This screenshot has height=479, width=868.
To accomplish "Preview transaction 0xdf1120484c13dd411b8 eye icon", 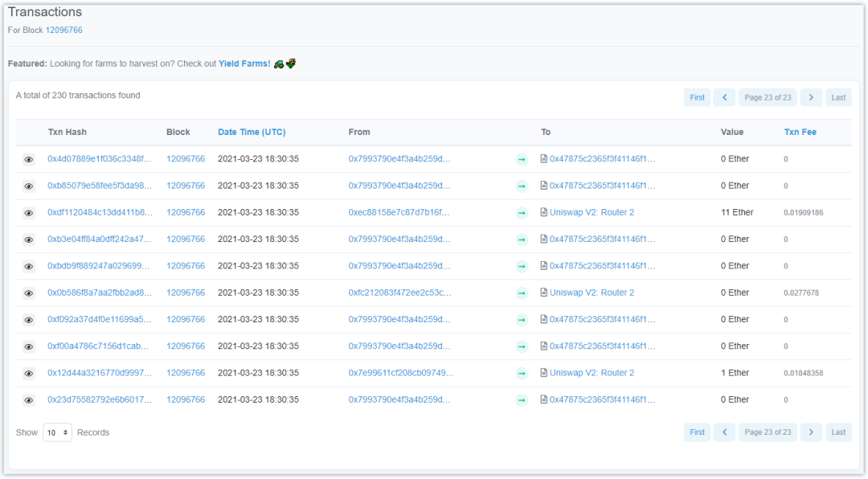I will (29, 213).
